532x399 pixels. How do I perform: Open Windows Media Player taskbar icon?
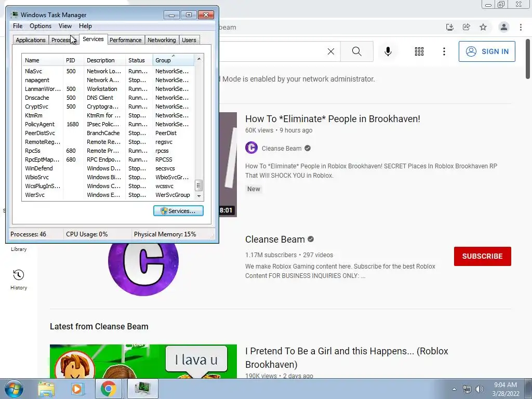point(77,389)
